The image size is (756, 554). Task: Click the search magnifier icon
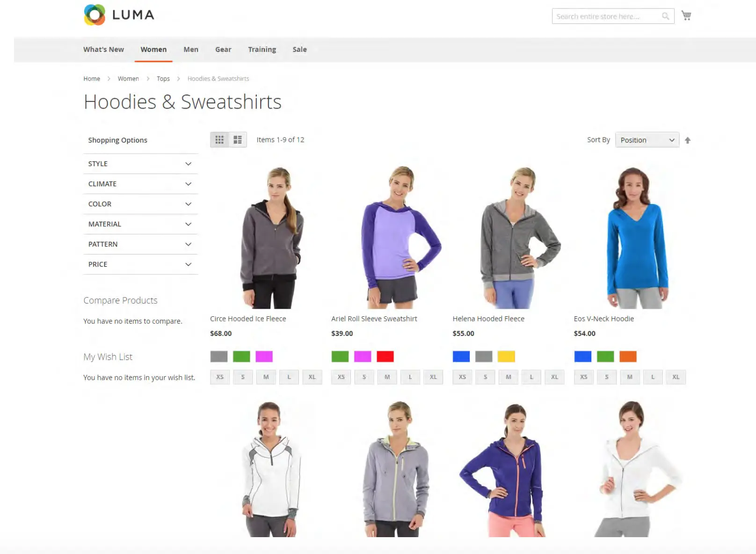[665, 16]
